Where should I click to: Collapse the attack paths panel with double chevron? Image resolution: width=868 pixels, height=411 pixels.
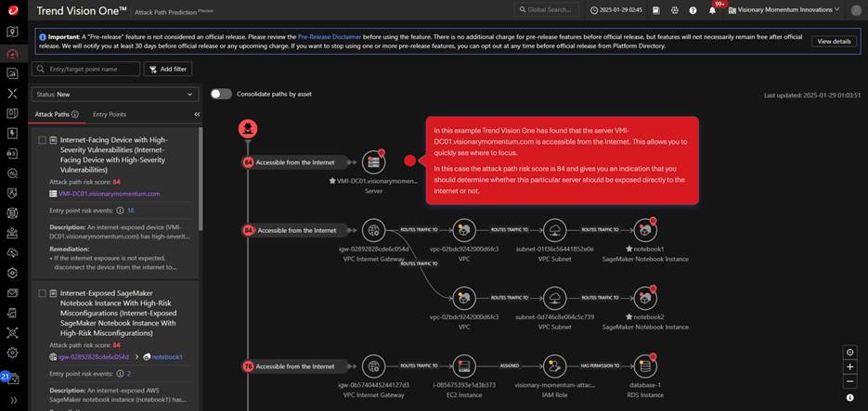[x=197, y=114]
